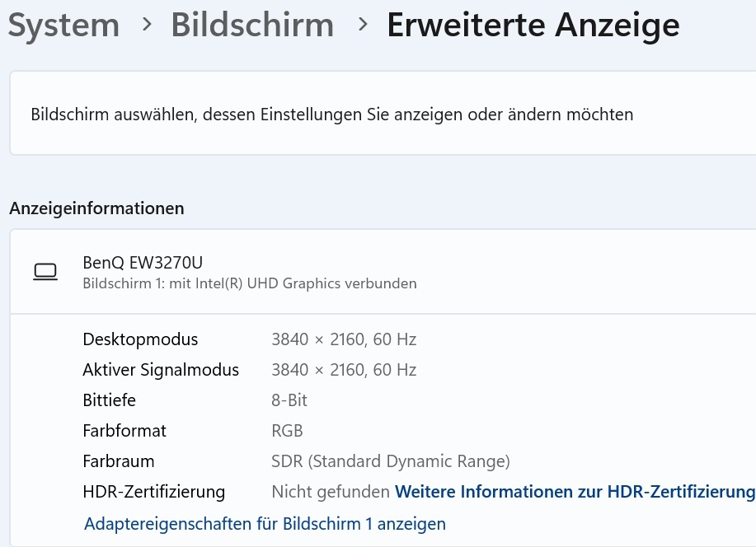Viewport: 756px width, 547px height.
Task: Click the 8-Bit Bittiefe value
Action: (x=289, y=400)
